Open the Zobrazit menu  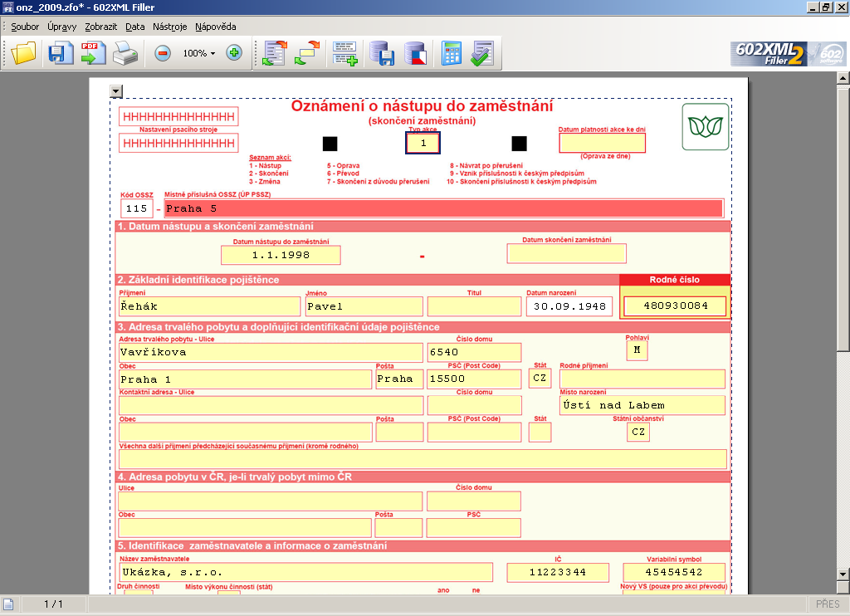coord(100,27)
